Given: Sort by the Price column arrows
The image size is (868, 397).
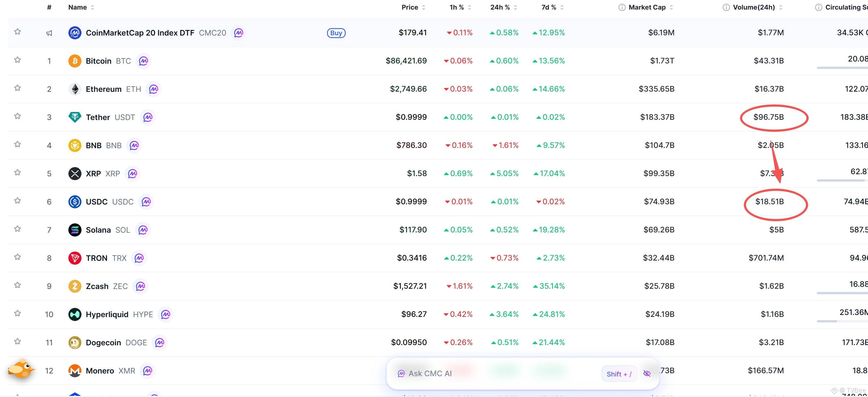Looking at the screenshot, I should (x=424, y=7).
